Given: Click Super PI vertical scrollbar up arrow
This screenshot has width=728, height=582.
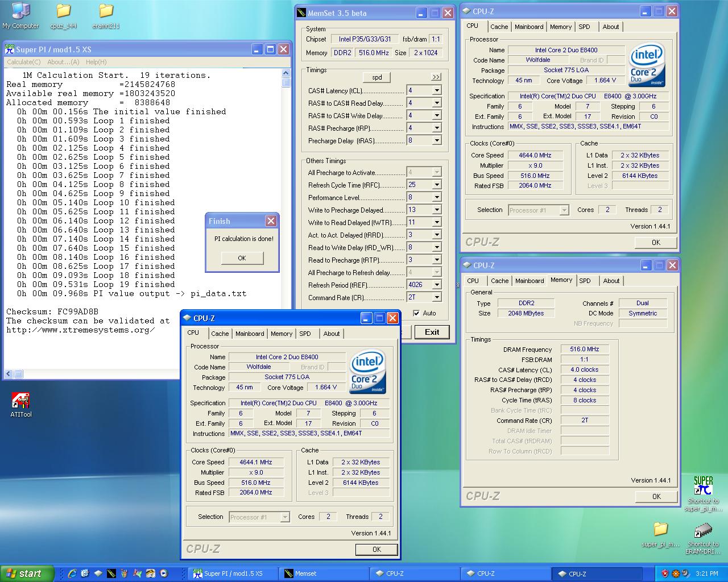Looking at the screenshot, I should [286, 73].
